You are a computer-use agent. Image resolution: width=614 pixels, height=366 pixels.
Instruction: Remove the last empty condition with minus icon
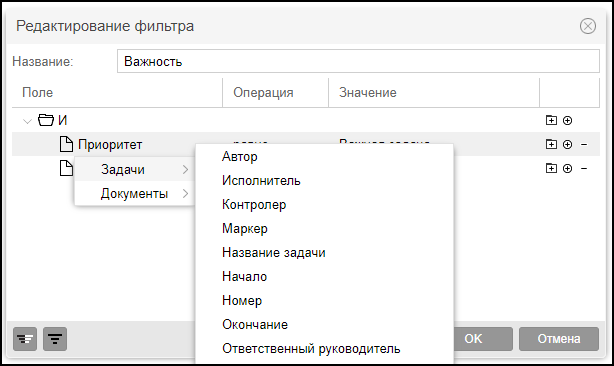584,168
